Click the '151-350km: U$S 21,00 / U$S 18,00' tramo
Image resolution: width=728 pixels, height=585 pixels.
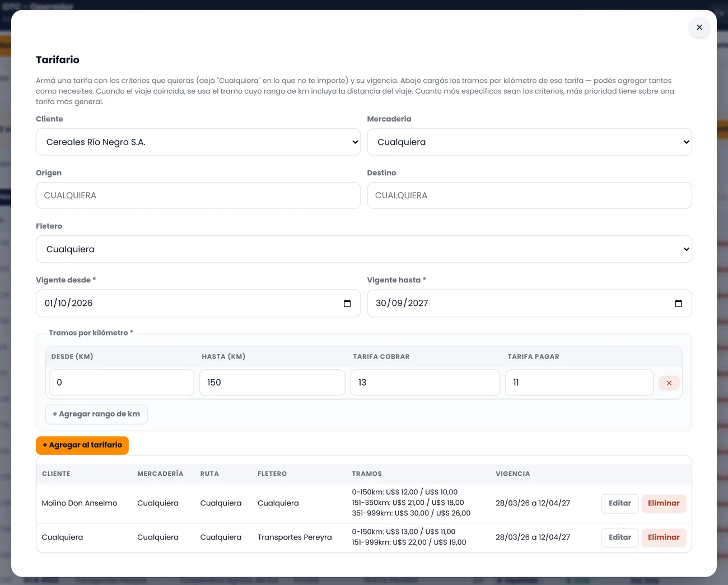click(408, 503)
